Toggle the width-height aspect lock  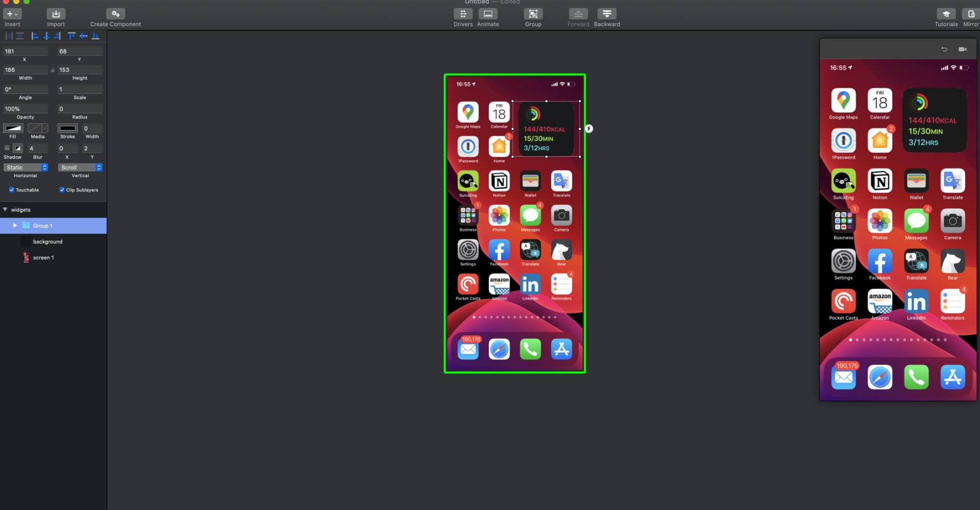click(x=53, y=70)
